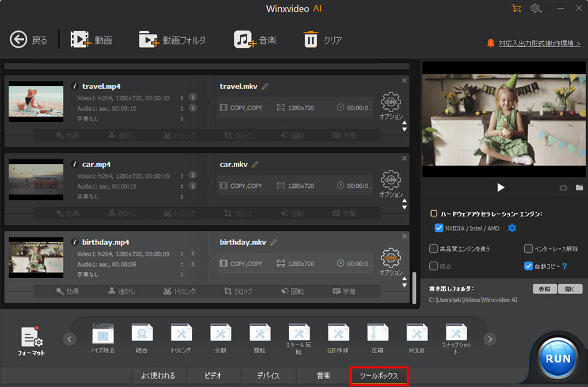
Task: Open output folder with 開く button
Action: [x=570, y=289]
